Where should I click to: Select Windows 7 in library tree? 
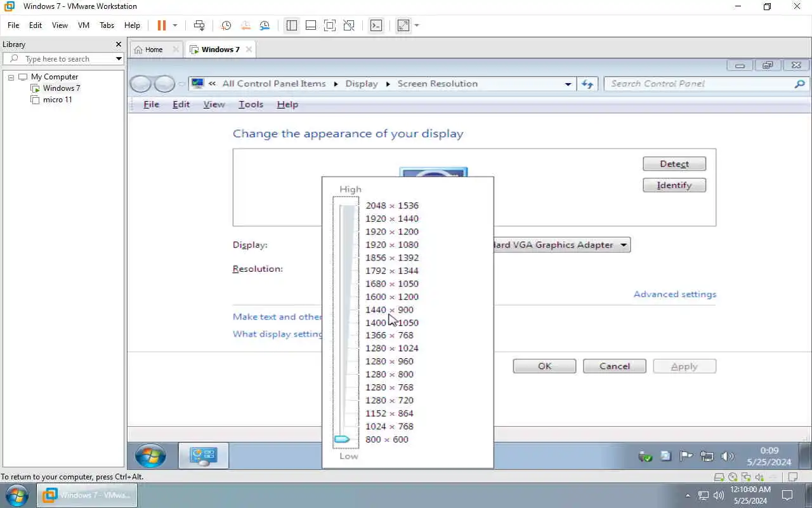click(x=61, y=88)
